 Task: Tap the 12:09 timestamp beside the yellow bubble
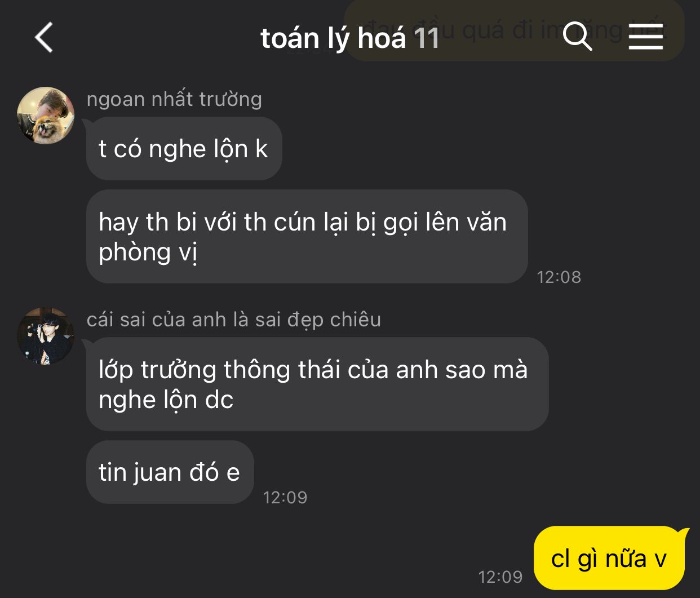click(500, 577)
